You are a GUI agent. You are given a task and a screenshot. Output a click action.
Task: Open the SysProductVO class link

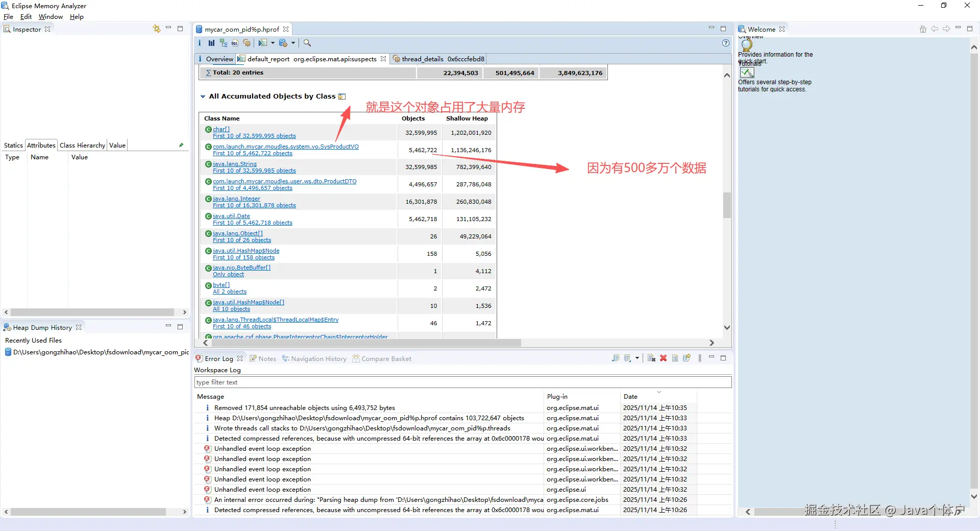pyautogui.click(x=286, y=147)
